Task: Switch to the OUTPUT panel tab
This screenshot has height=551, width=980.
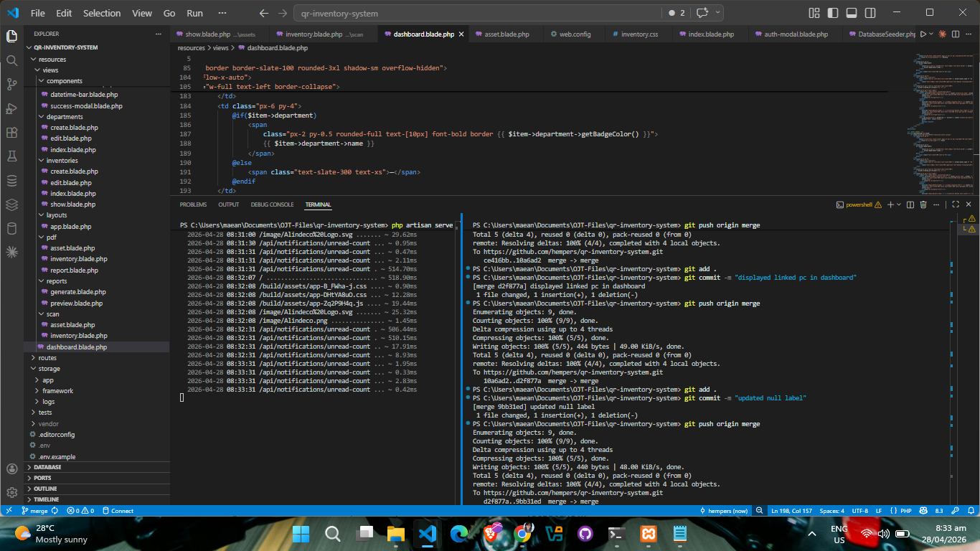Action: [229, 204]
